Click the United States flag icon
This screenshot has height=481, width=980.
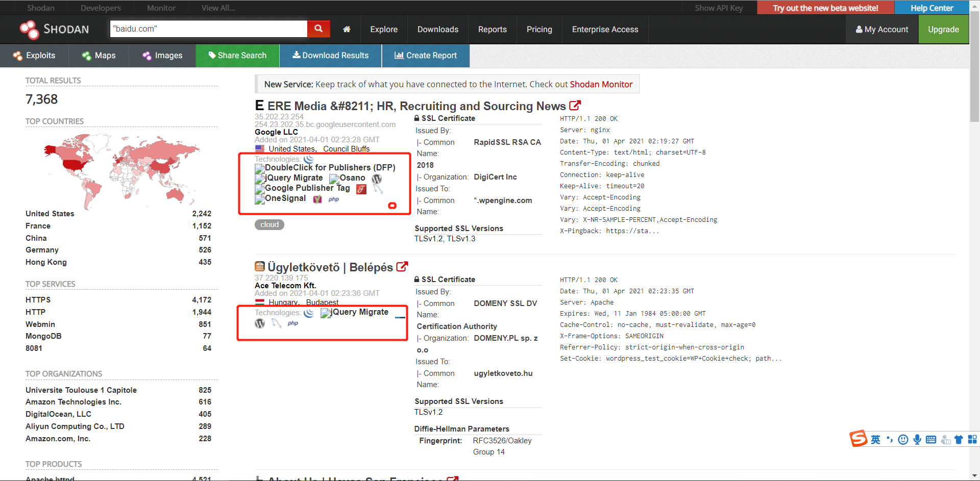[x=260, y=149]
